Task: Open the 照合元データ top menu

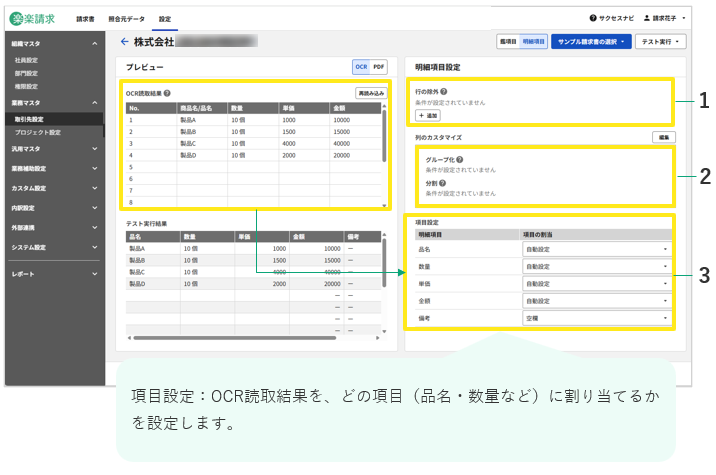Action: [126, 19]
